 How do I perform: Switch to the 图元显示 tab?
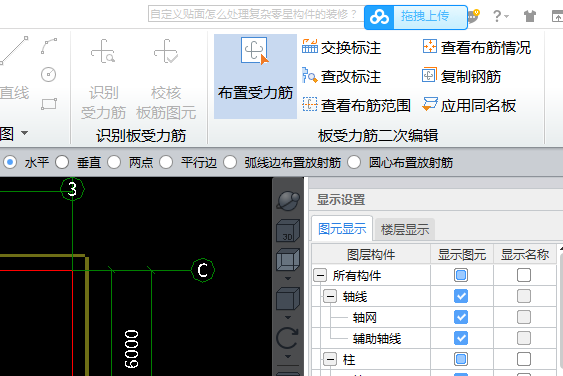coord(342,228)
